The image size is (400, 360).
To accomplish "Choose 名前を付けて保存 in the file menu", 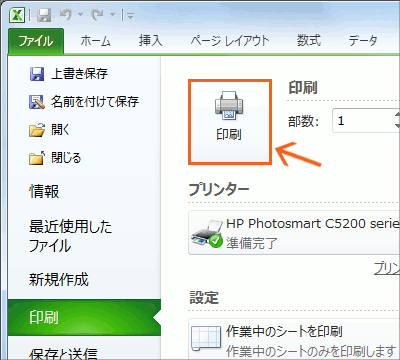I will pyautogui.click(x=95, y=102).
